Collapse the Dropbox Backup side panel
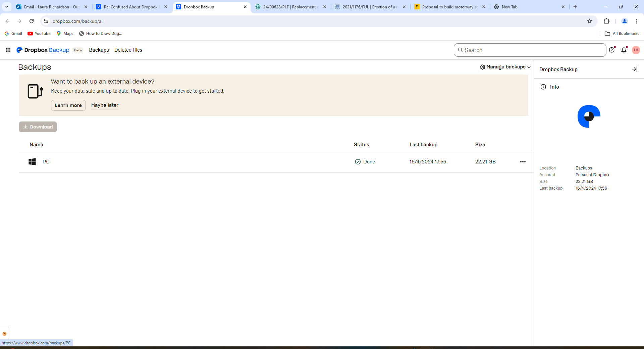 click(635, 69)
